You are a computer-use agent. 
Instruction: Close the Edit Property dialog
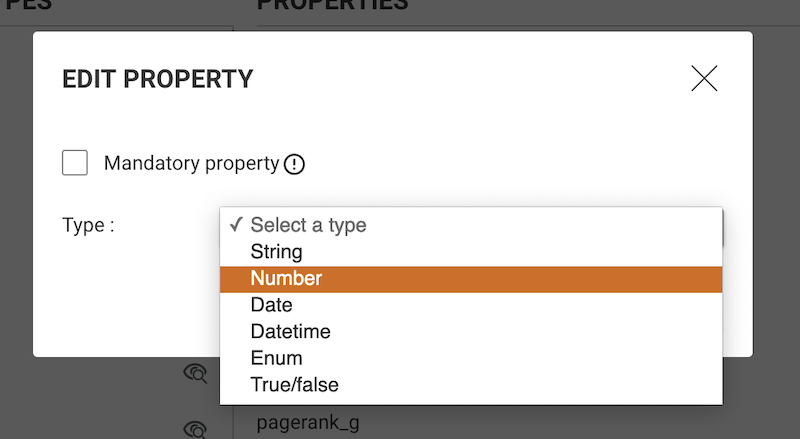coord(704,78)
